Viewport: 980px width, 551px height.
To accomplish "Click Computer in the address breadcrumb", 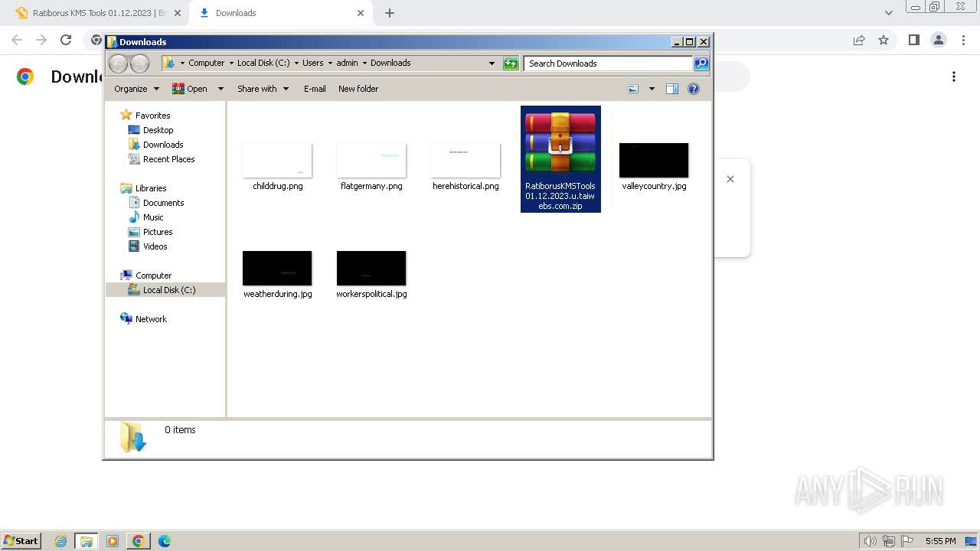I will (x=207, y=64).
